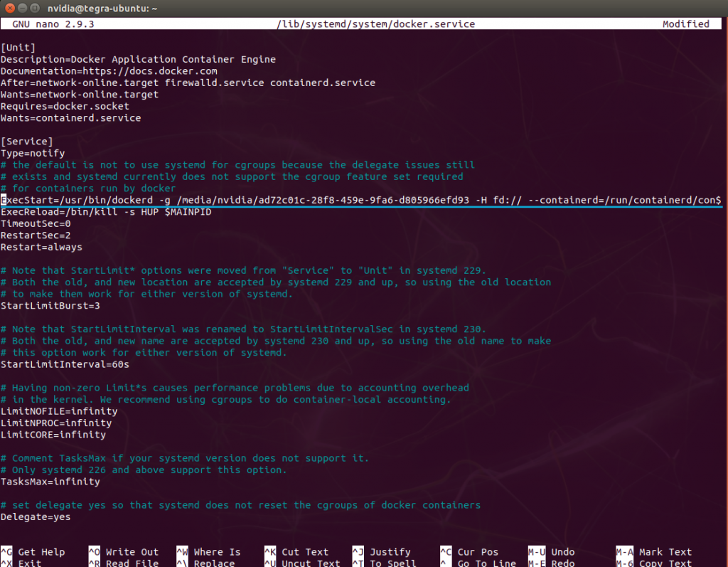Click the Justify shortcut in footer
This screenshot has height=567, width=728.
click(x=390, y=552)
